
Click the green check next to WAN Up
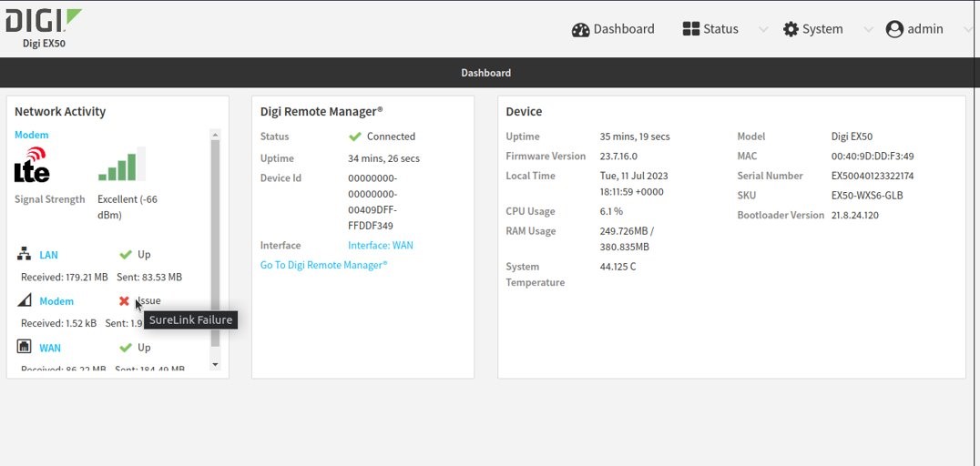tap(125, 348)
